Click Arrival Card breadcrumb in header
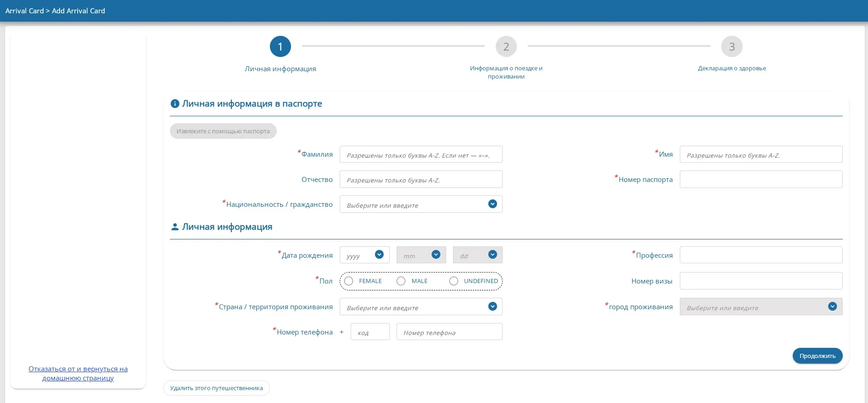 (x=24, y=11)
